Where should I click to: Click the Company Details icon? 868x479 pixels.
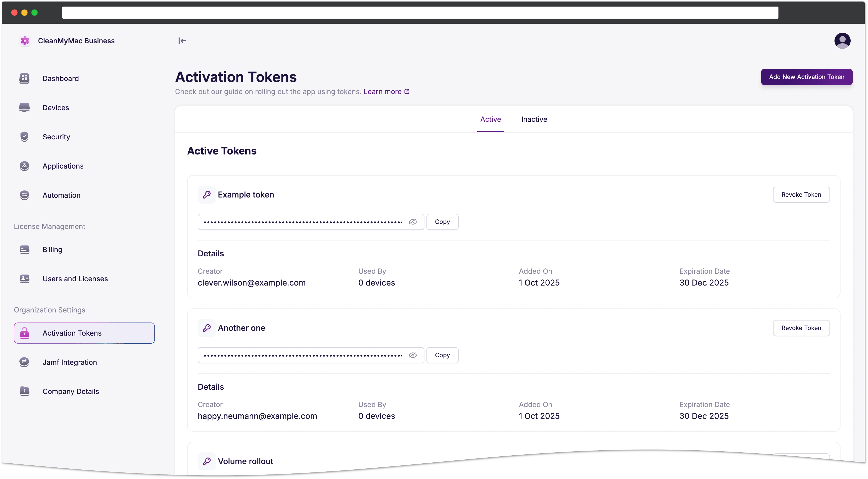pos(24,391)
